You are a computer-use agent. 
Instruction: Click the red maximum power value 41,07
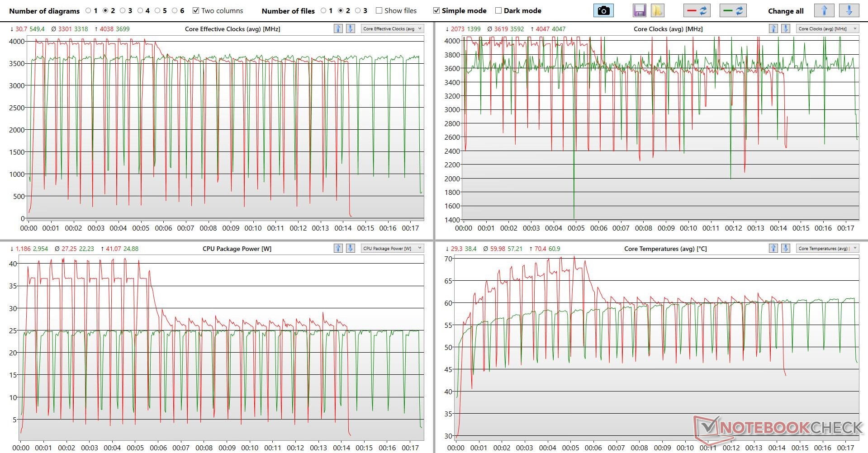(114, 249)
